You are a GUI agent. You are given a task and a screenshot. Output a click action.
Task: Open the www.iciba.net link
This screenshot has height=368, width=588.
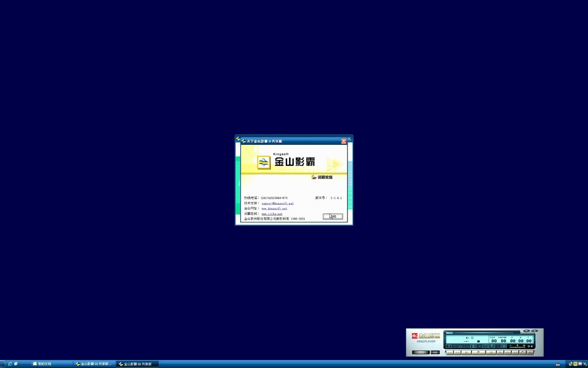coord(272,214)
